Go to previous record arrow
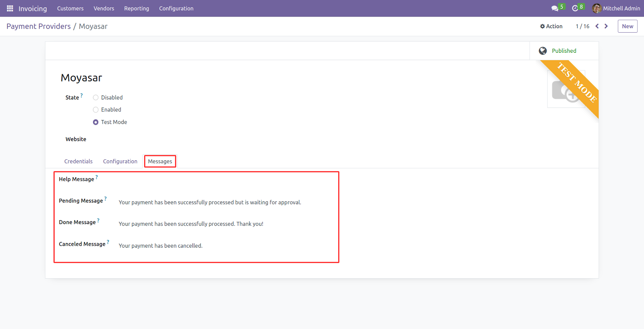Image resolution: width=644 pixels, height=329 pixels. [x=597, y=26]
